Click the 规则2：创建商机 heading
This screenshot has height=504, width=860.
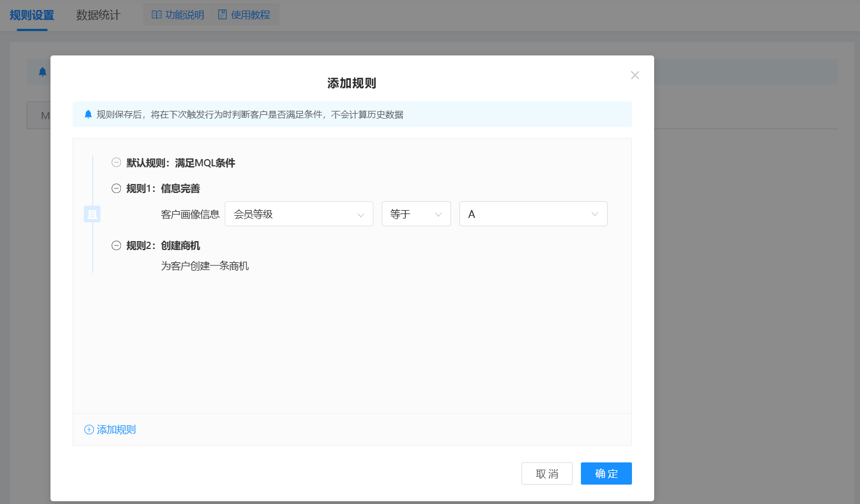click(x=163, y=246)
